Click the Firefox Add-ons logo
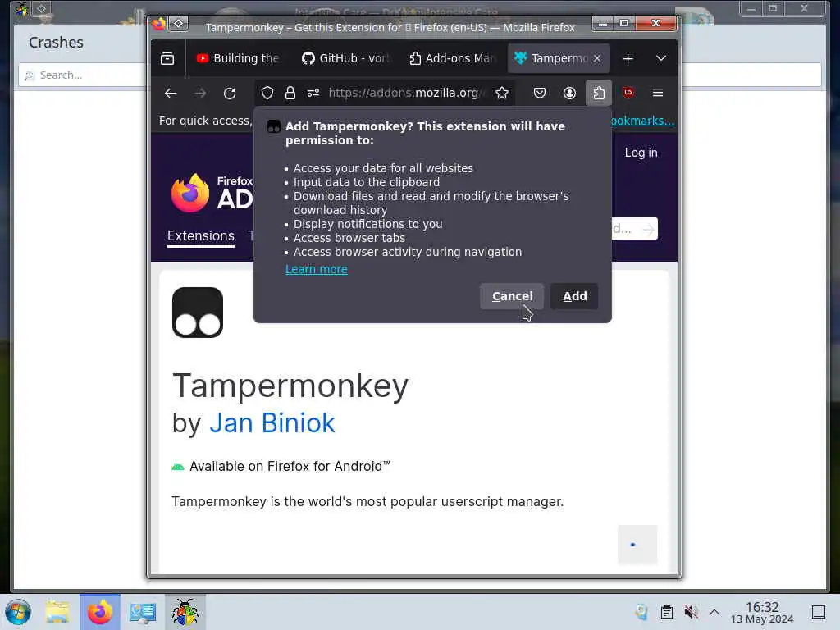The height and width of the screenshot is (630, 840). pos(212,194)
